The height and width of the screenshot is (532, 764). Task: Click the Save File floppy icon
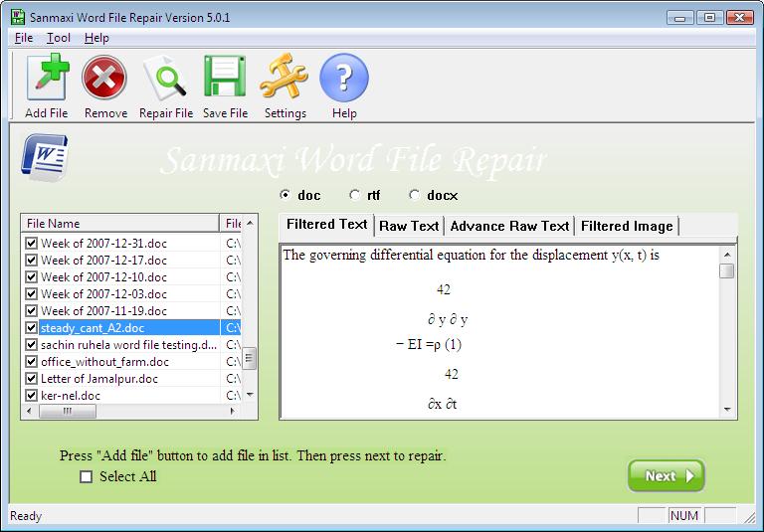(225, 77)
